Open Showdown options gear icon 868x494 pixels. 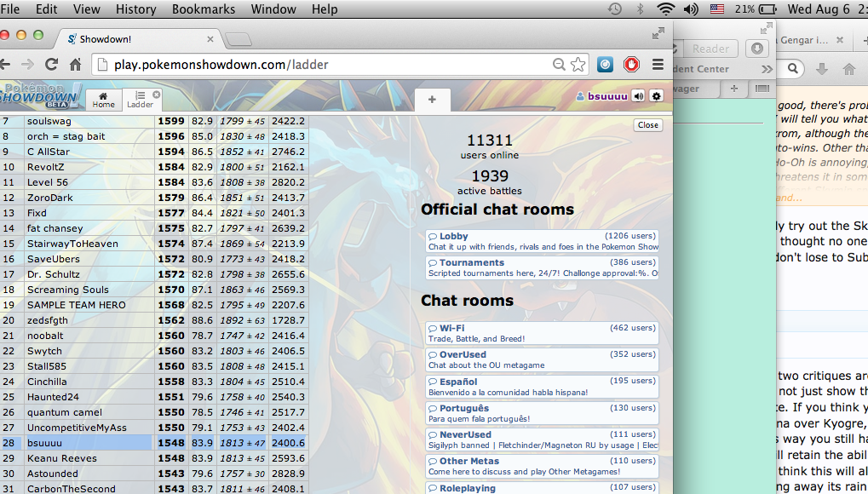pyautogui.click(x=656, y=96)
